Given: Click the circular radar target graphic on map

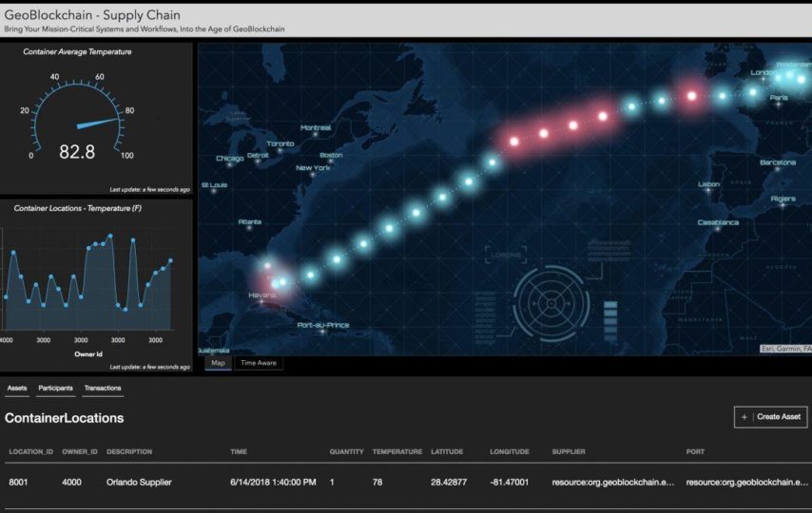Looking at the screenshot, I should (551, 303).
